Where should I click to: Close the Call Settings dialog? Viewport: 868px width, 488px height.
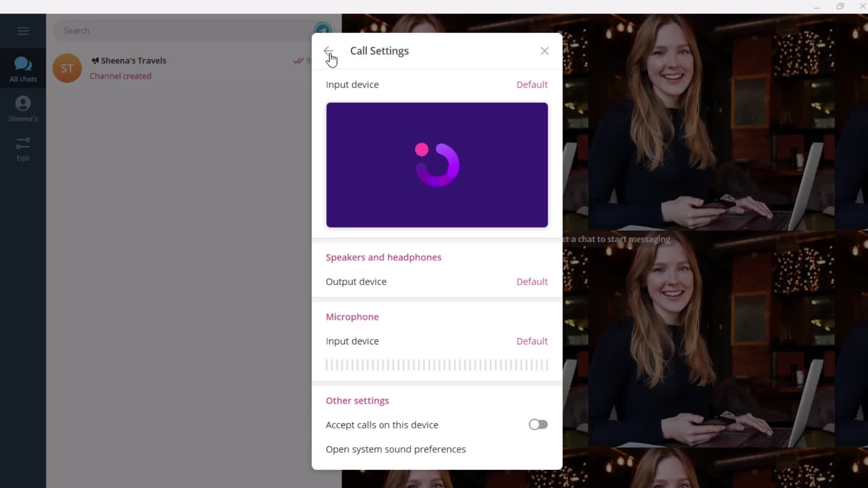click(544, 50)
